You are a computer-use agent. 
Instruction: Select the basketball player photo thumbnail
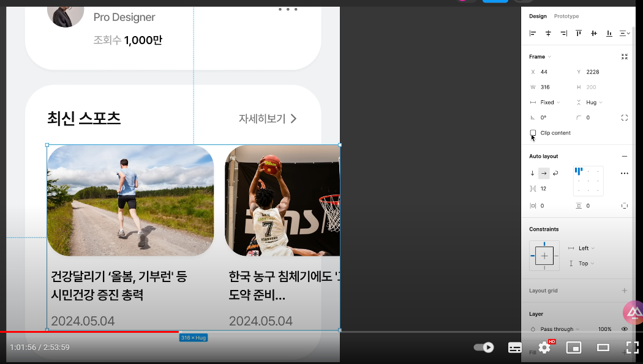(282, 201)
